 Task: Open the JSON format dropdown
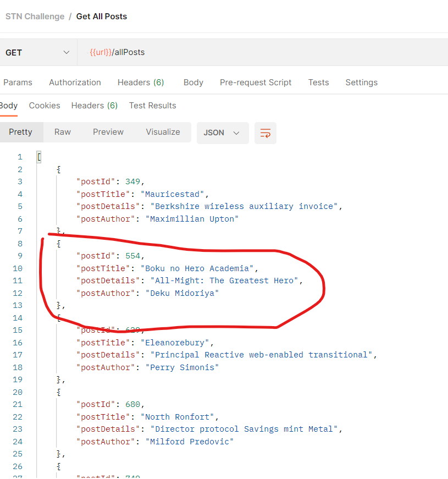click(222, 133)
